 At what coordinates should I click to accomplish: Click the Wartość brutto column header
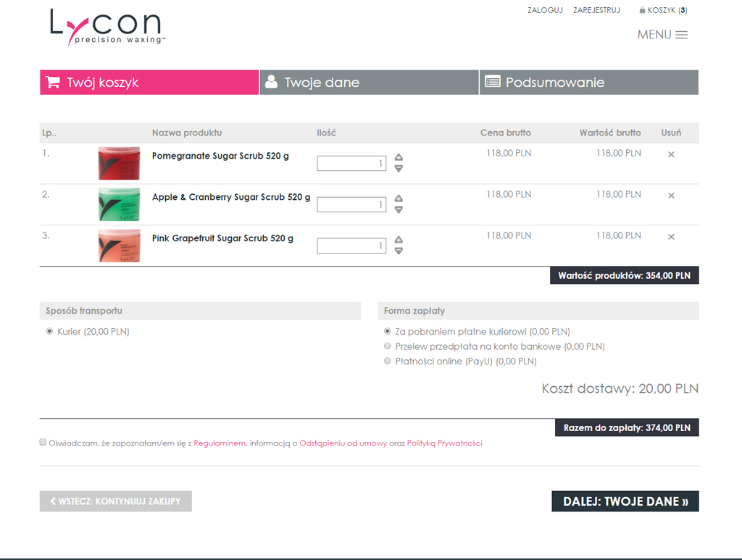[610, 133]
